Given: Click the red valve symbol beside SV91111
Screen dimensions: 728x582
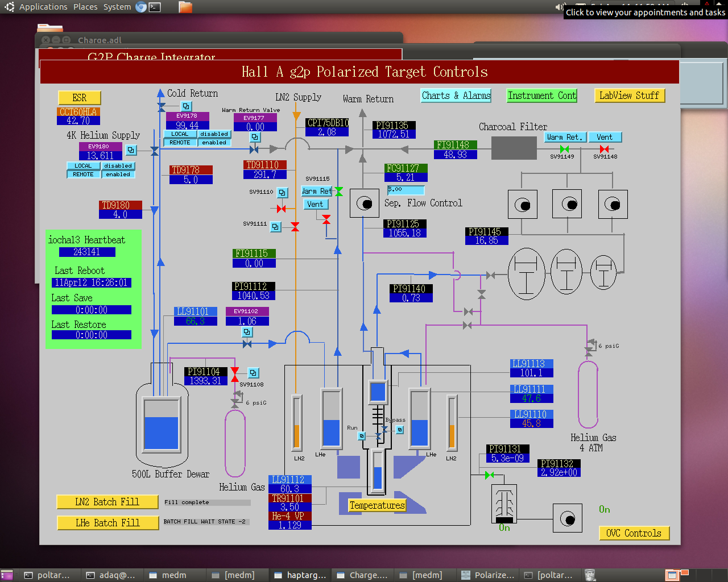Looking at the screenshot, I should click(x=295, y=227).
